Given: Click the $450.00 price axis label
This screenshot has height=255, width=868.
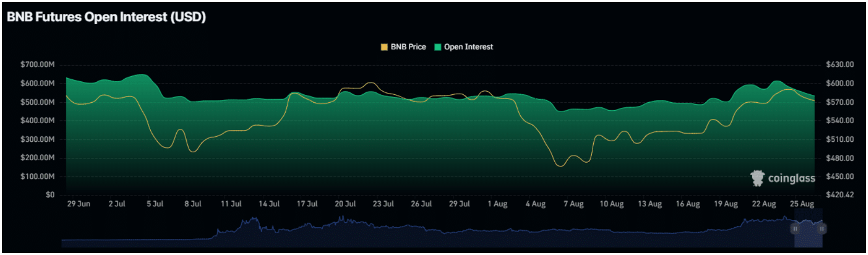Looking at the screenshot, I should coord(840,177).
